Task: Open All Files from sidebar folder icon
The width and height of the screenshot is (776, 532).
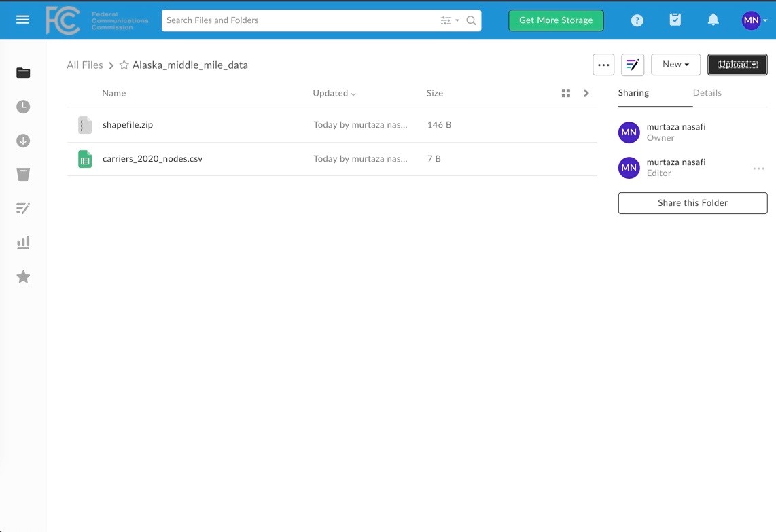Action: click(x=23, y=73)
